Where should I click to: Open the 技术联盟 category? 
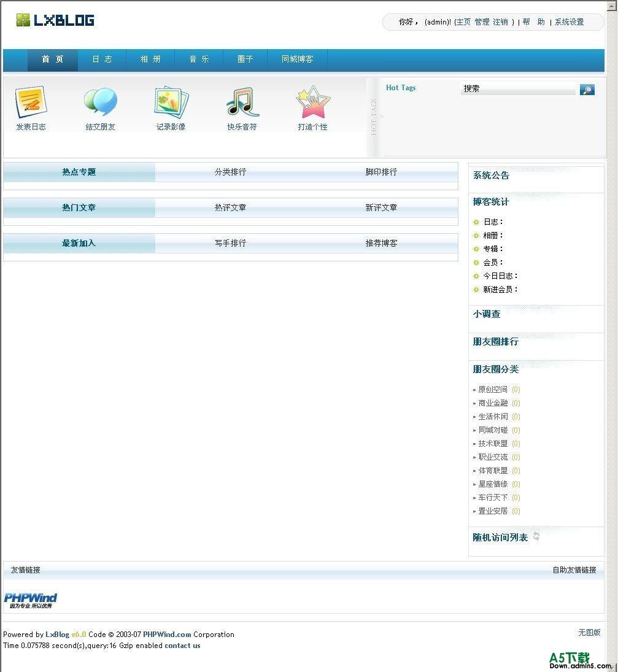493,444
